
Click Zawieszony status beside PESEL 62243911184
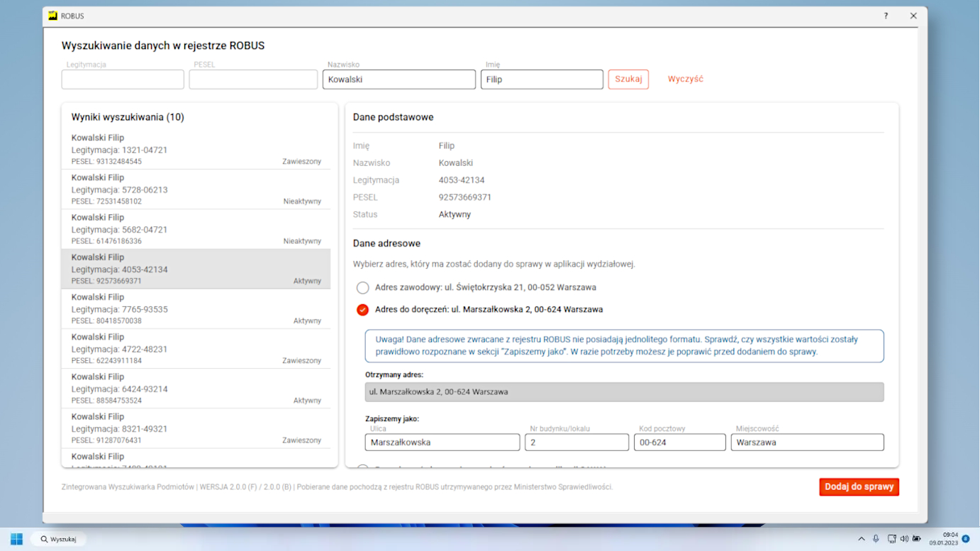pos(302,360)
